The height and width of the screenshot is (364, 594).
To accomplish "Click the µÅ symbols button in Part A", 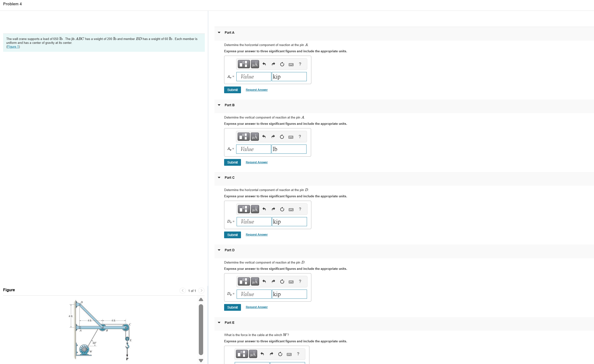I will click(x=254, y=64).
